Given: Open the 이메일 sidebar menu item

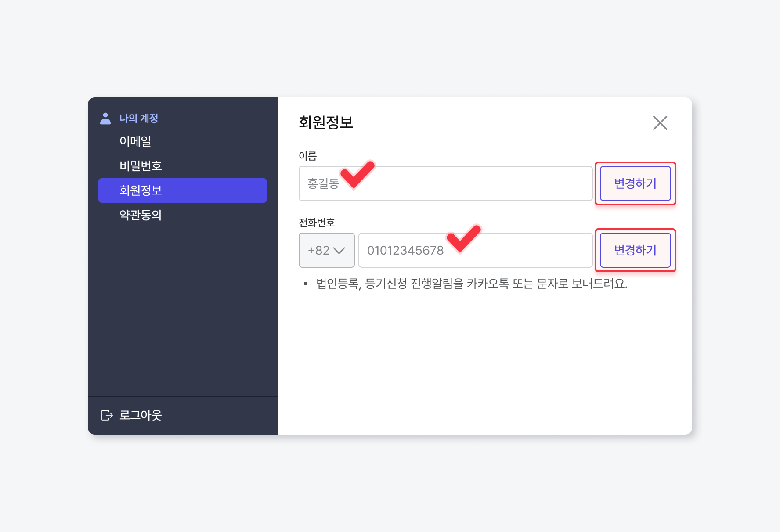Looking at the screenshot, I should [135, 141].
